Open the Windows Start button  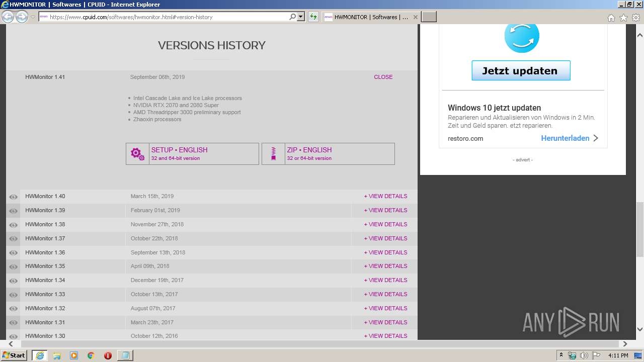14,355
